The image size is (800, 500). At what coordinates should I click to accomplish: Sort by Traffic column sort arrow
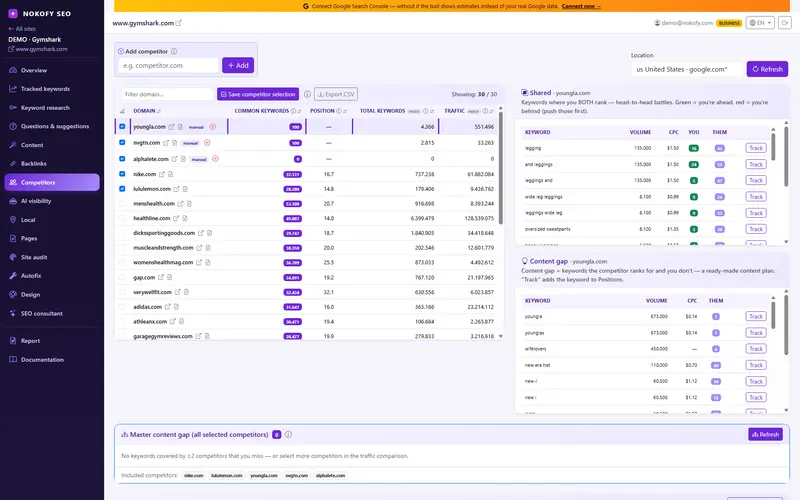point(492,111)
